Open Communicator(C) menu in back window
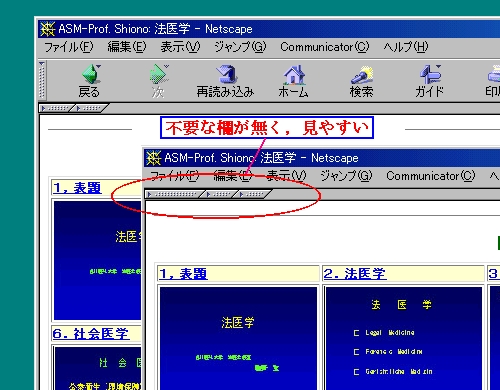500x390 pixels. [x=325, y=47]
